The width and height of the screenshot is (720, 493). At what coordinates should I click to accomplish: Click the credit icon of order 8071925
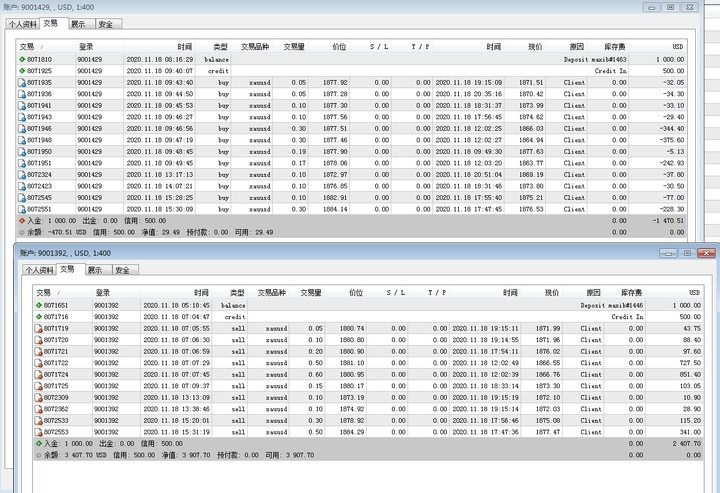(x=22, y=71)
